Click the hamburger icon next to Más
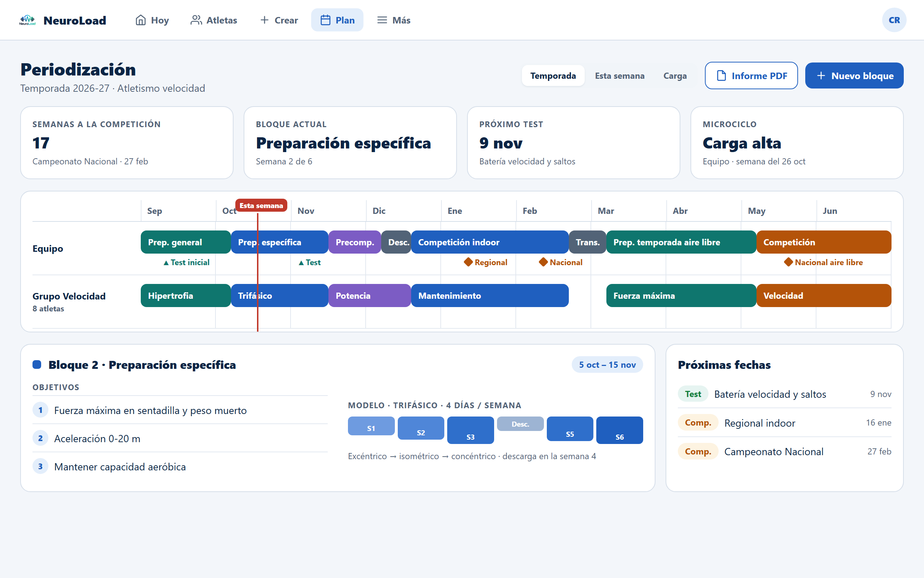This screenshot has width=924, height=578. (x=382, y=20)
